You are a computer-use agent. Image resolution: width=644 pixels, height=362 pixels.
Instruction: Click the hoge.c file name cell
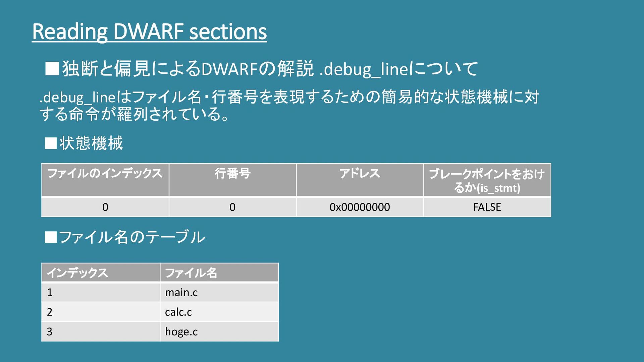(181, 331)
